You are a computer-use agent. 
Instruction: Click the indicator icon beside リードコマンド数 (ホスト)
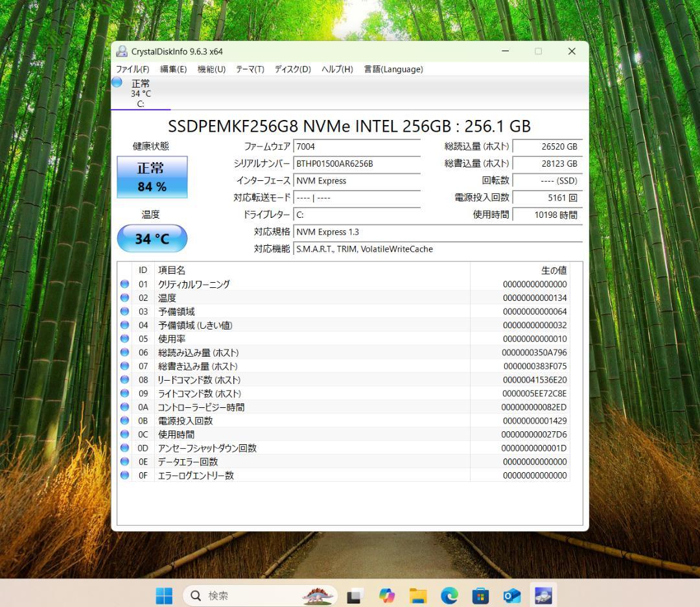[124, 379]
